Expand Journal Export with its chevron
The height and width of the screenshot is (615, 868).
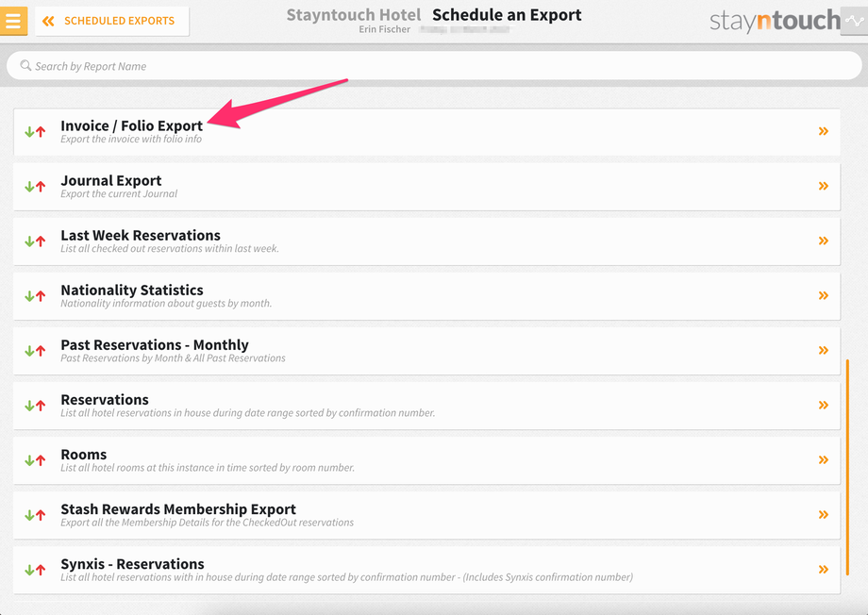[x=823, y=186]
